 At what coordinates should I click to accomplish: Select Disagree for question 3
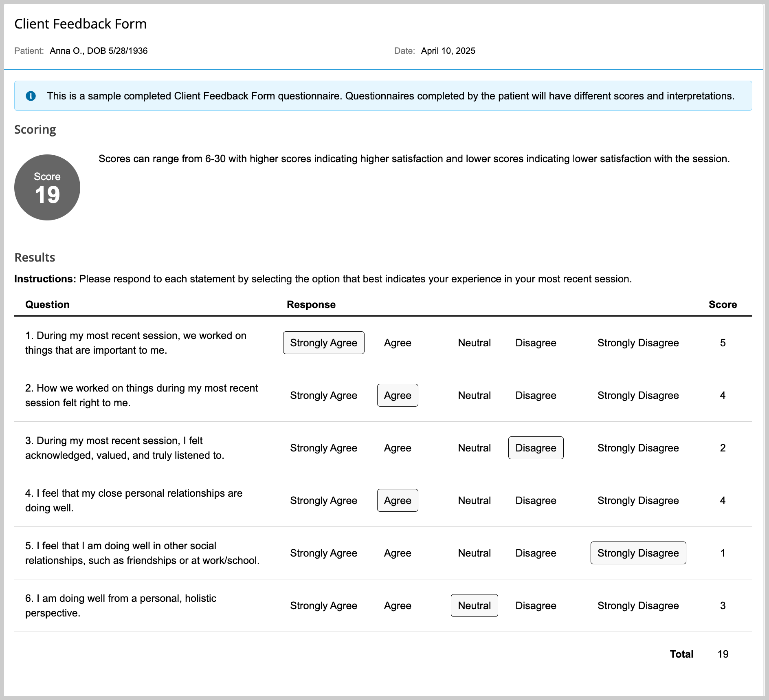click(535, 448)
